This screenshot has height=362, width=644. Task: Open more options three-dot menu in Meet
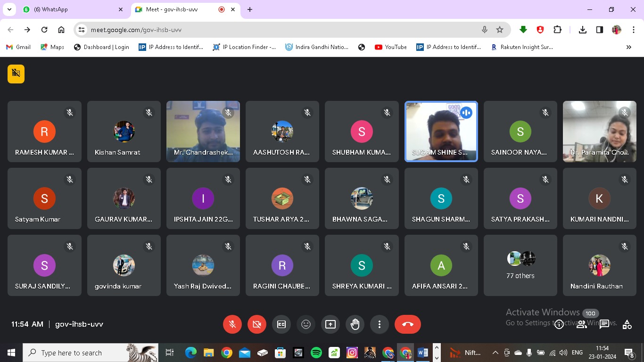380,324
